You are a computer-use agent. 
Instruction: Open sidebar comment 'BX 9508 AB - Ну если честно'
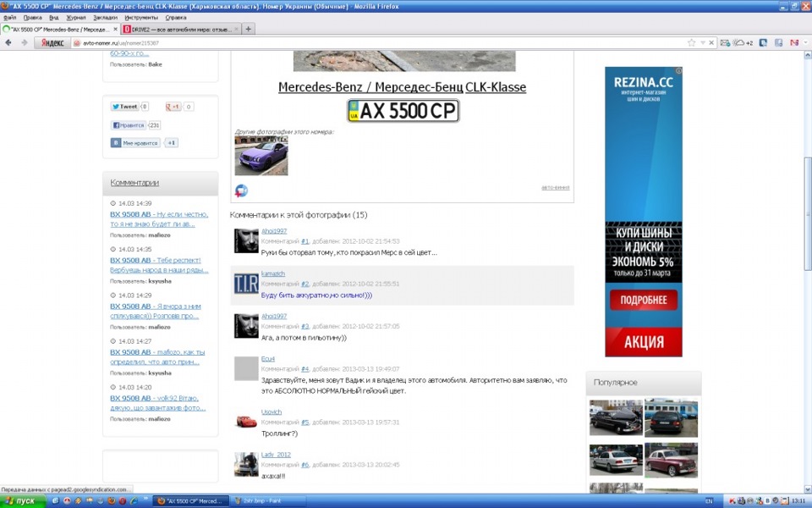click(x=159, y=219)
